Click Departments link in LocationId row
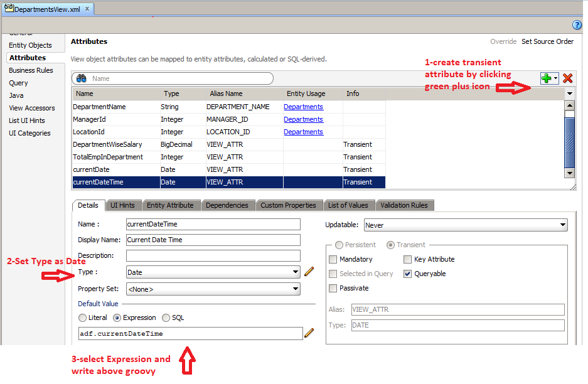The height and width of the screenshot is (384, 588). point(303,132)
